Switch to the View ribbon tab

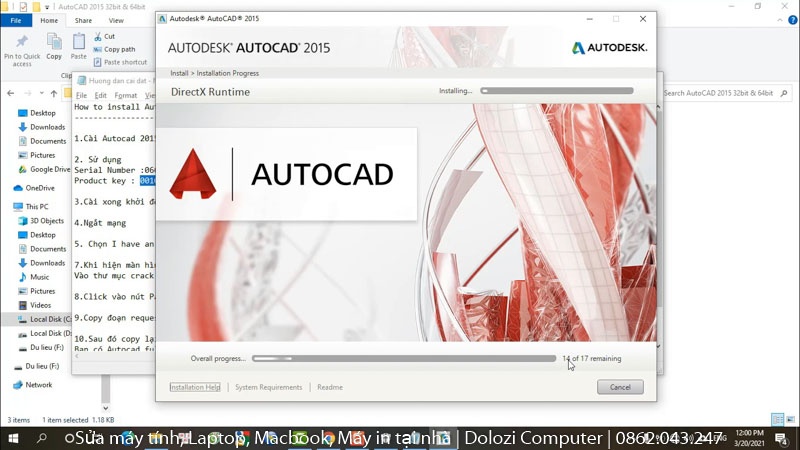click(x=116, y=20)
